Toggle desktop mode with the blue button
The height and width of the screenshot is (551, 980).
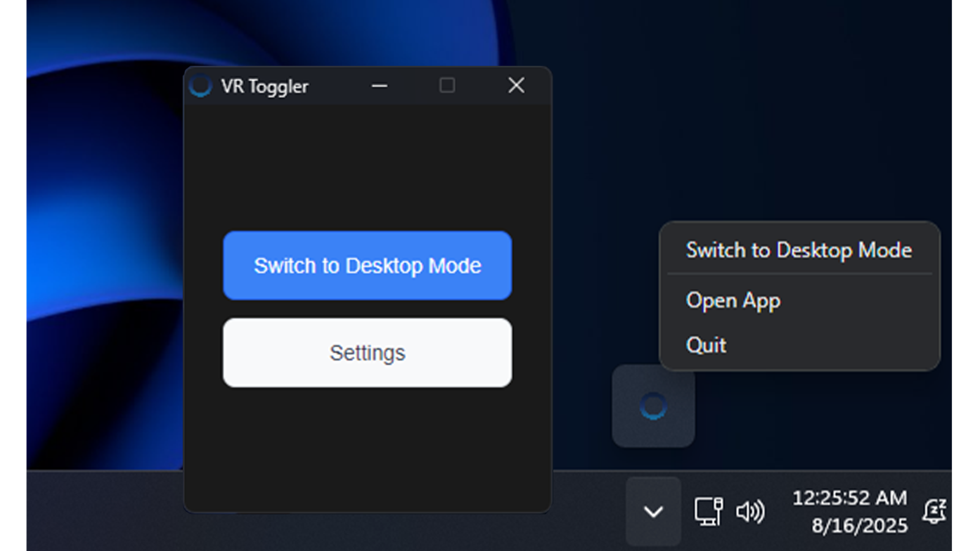(367, 266)
